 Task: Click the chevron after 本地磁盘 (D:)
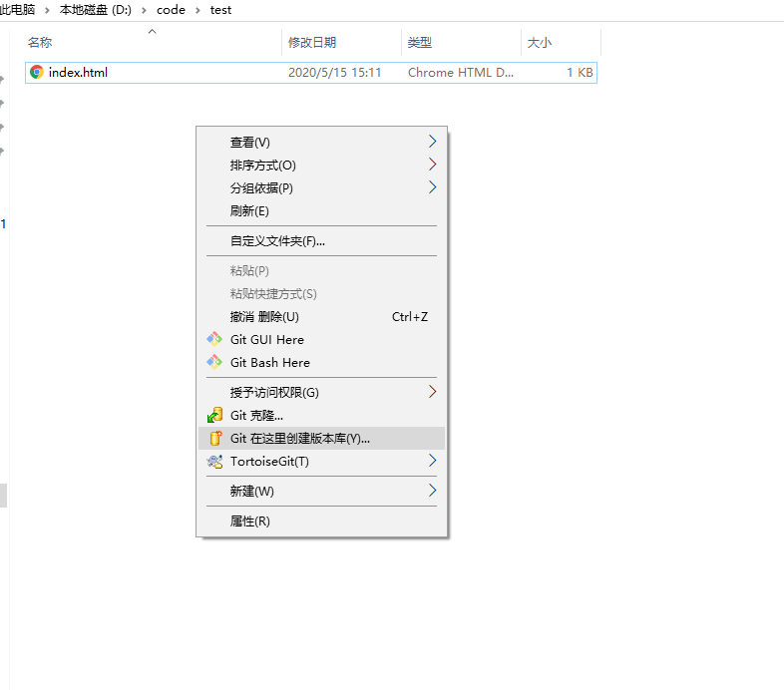(144, 11)
